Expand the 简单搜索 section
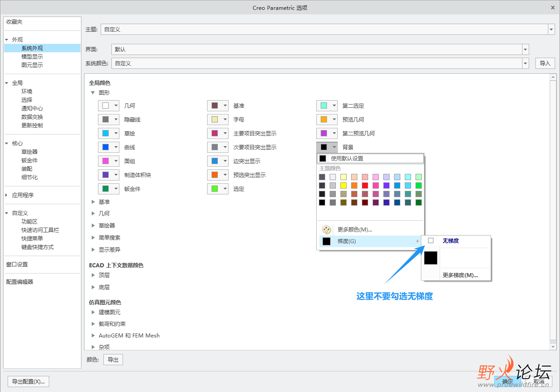Image resolution: width=560 pixels, height=392 pixels. (x=93, y=238)
